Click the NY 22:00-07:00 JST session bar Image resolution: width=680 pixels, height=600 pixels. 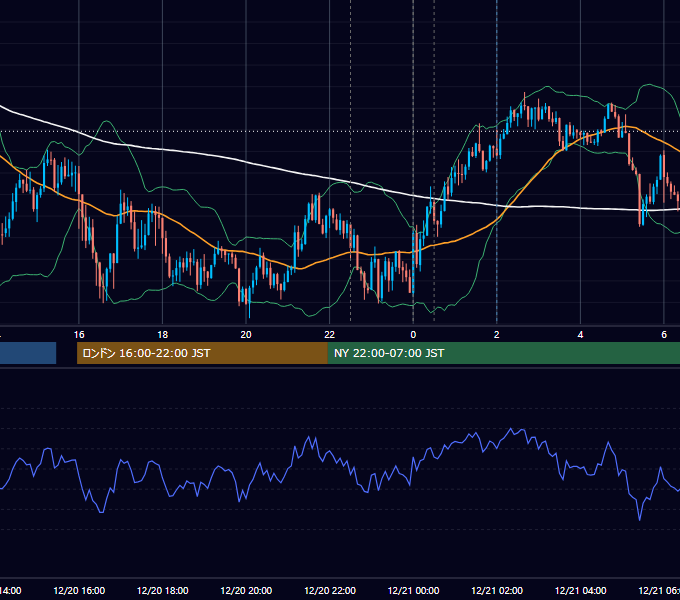point(503,353)
